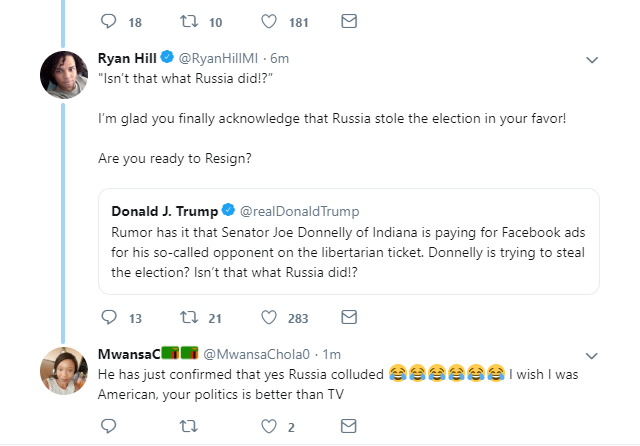Reply to Ryan Hill's tweet
640x446 pixels.
(x=109, y=317)
